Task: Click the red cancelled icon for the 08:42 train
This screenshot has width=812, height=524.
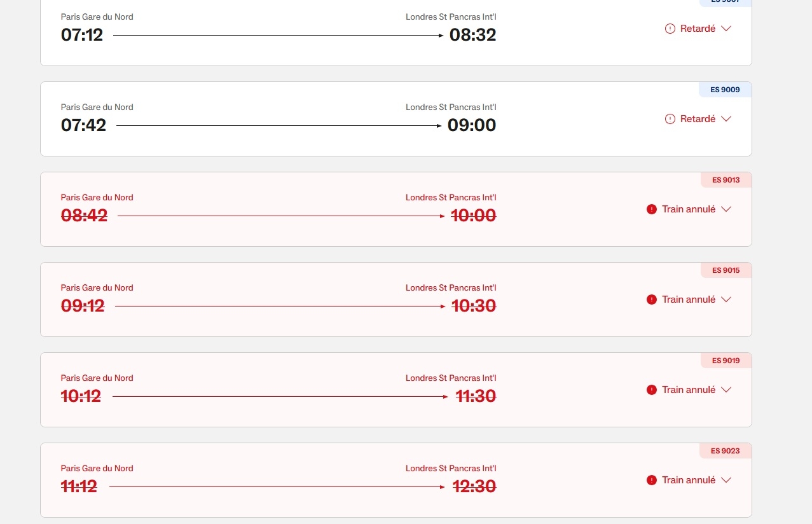Action: click(651, 209)
